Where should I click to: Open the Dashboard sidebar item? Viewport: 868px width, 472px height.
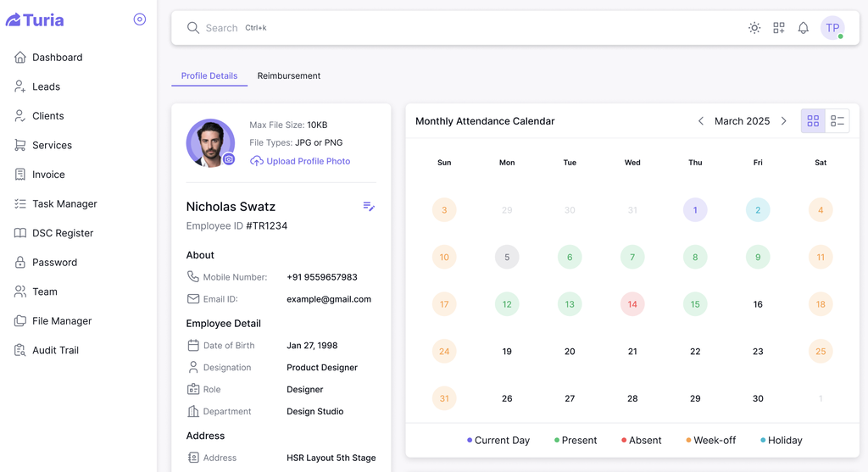[48, 57]
